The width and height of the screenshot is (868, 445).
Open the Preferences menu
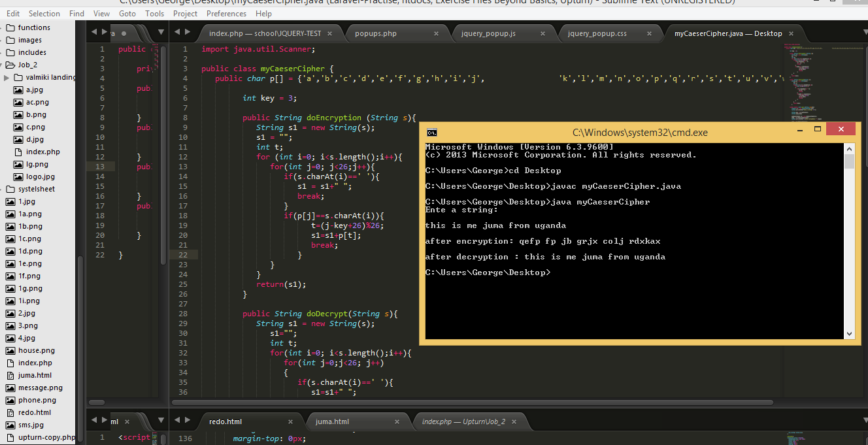tap(226, 13)
